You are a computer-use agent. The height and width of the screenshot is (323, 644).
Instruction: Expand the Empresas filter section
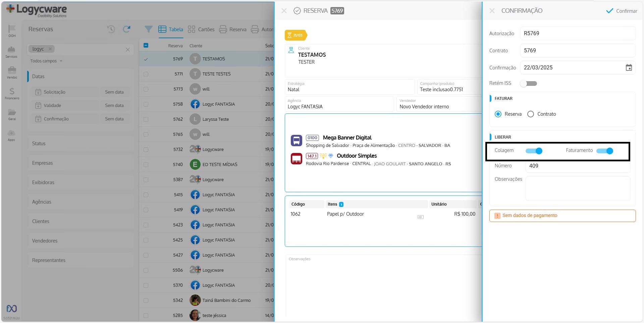tap(42, 163)
